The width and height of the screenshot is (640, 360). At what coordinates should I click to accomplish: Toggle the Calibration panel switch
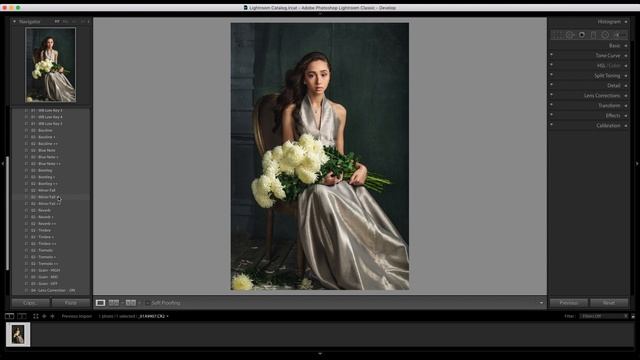click(551, 124)
